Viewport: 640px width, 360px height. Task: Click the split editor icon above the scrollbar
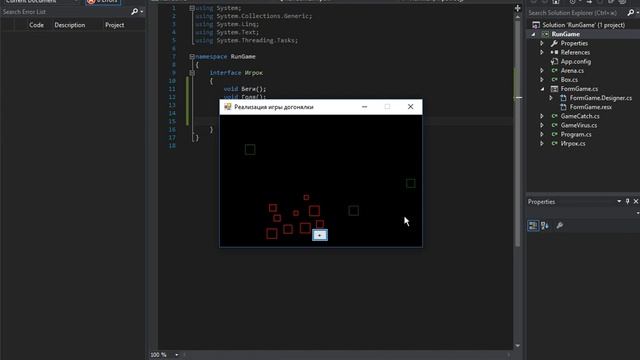pyautogui.click(x=518, y=8)
